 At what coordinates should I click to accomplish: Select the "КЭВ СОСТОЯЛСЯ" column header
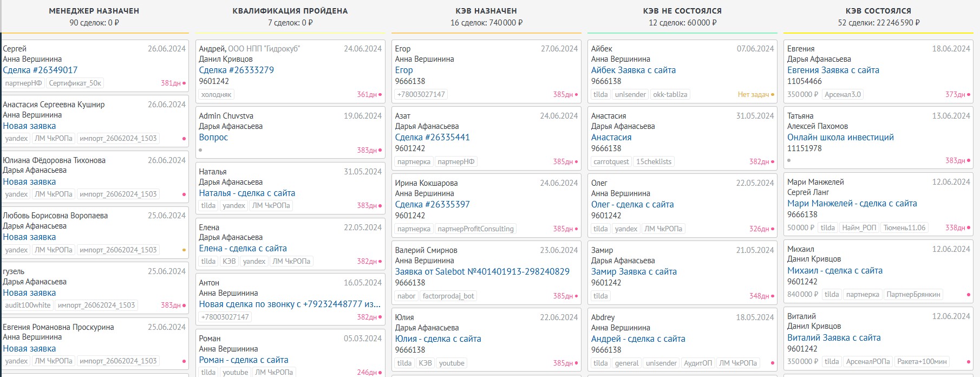point(878,11)
